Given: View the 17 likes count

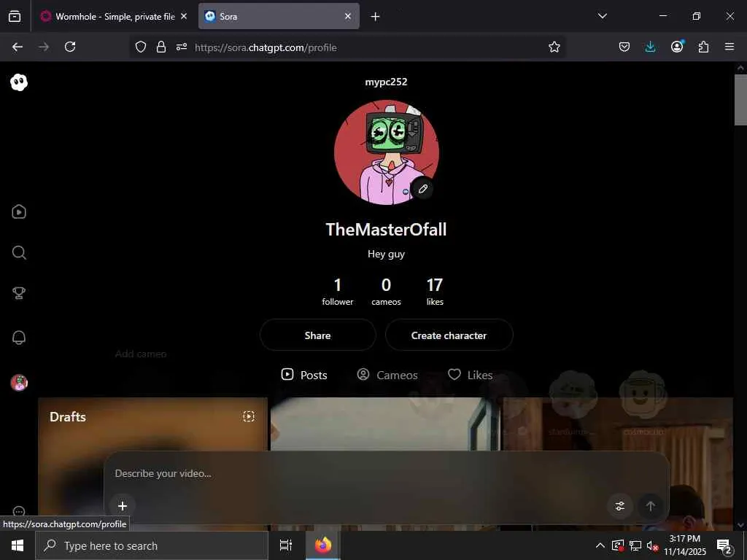Looking at the screenshot, I should click(x=435, y=292).
